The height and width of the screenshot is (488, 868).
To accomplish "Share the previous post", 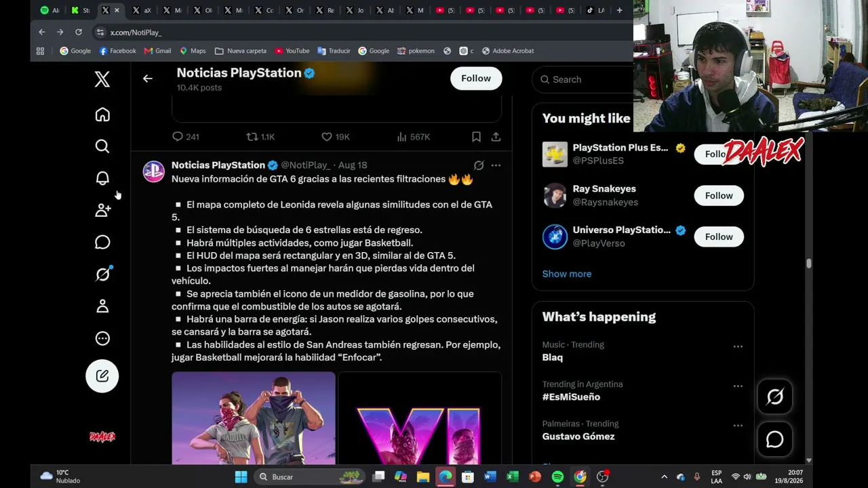I will coord(496,137).
